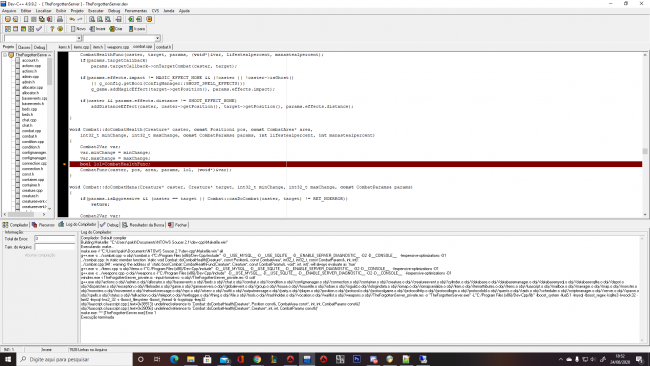Click the Rebuild all toolbar icon
Image resolution: width=650 pixels, height=366 pixels.
(31, 29)
